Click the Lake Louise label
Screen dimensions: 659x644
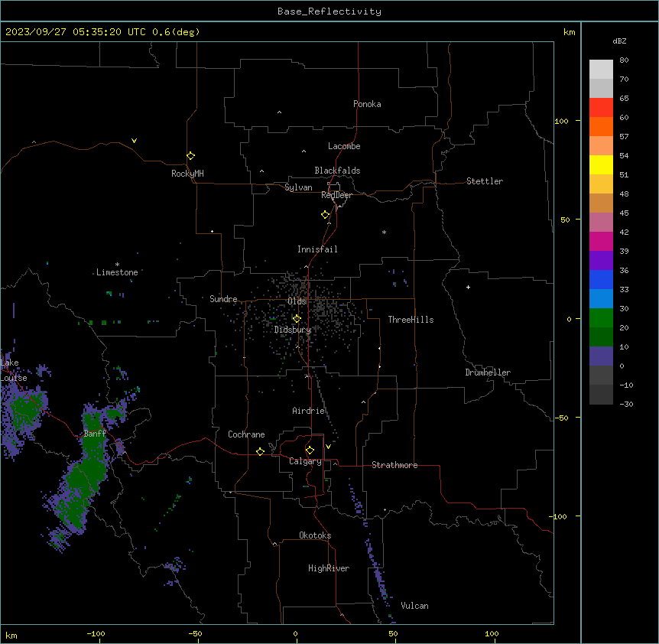point(12,370)
